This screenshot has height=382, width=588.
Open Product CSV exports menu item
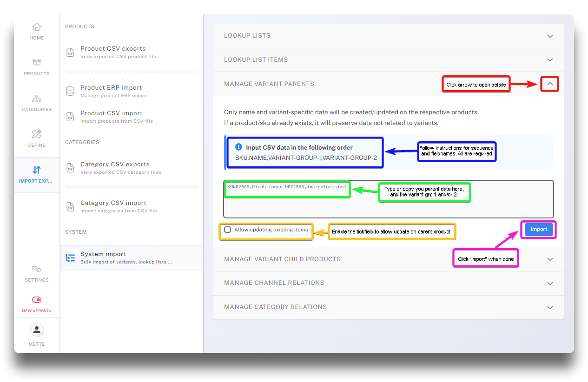[113, 49]
